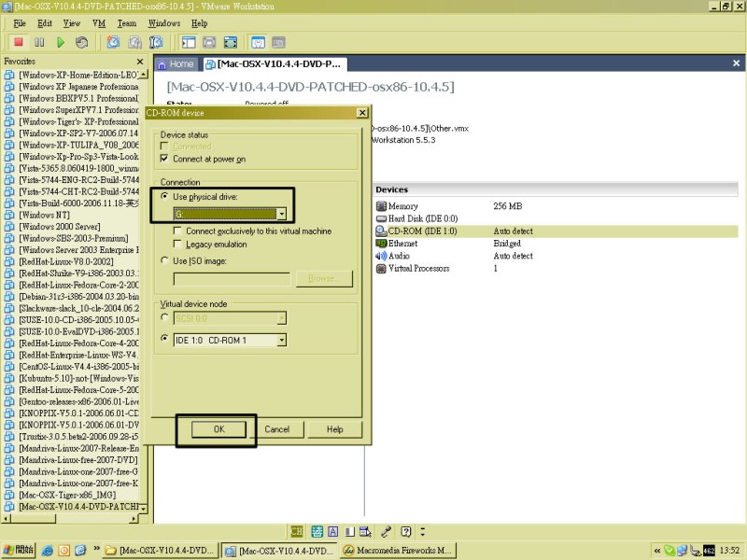The image size is (747, 560).
Task: Click the green Power On play icon
Action: 61,42
